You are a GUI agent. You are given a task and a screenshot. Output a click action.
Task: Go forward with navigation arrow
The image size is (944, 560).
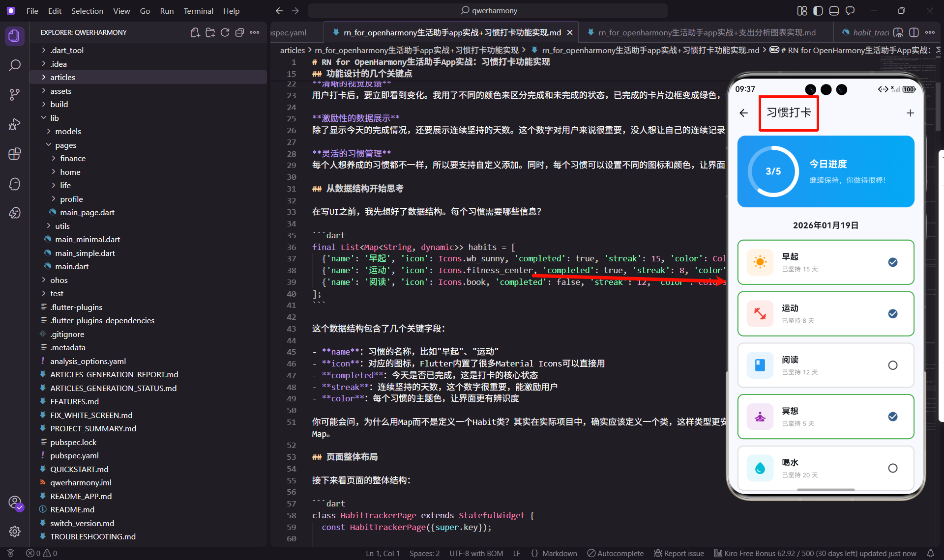(295, 11)
